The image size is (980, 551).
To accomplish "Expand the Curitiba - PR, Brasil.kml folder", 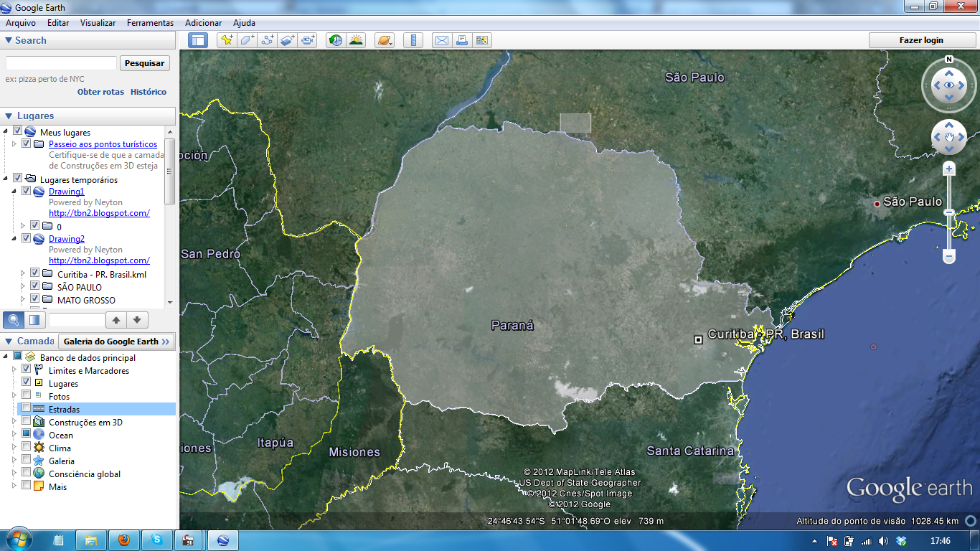I will click(x=22, y=274).
